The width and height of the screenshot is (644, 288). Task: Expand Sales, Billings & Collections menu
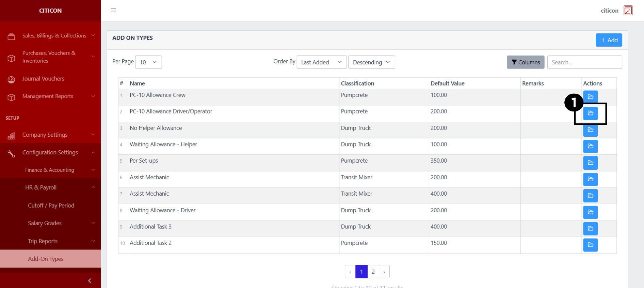50,36
